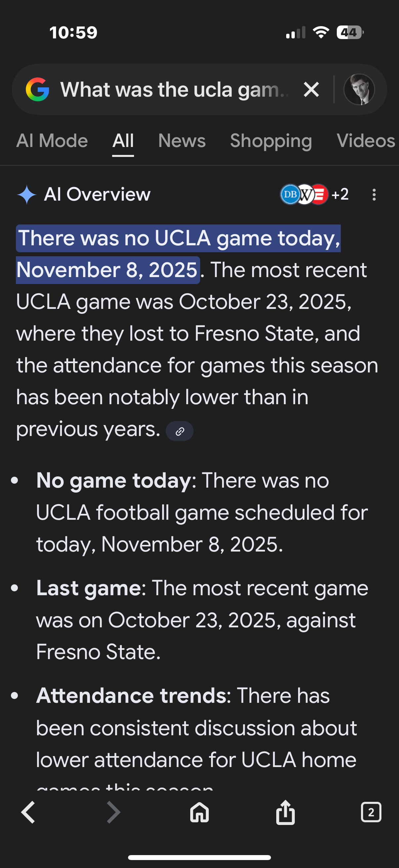
Task: Go to the browser home page
Action: point(199,812)
